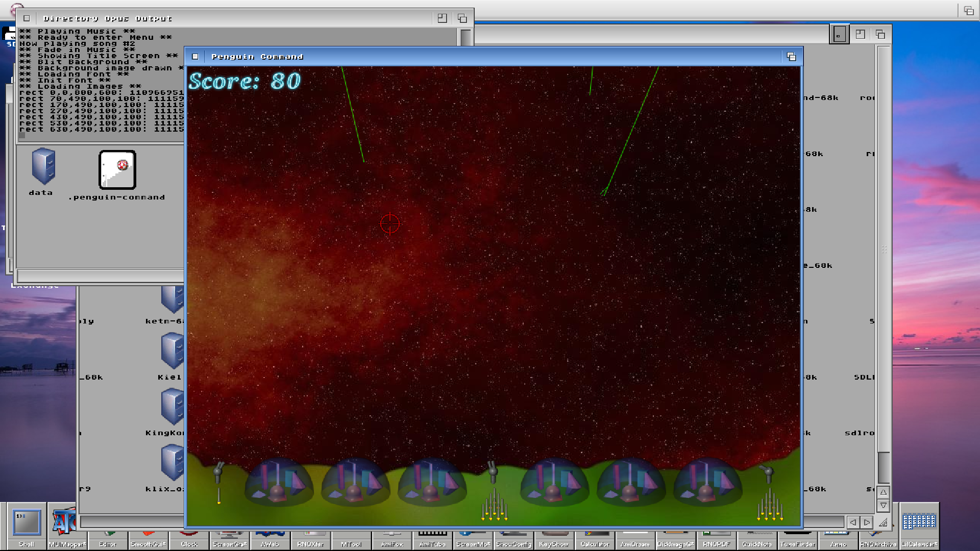Click the .penguin-command file icon
The width and height of the screenshot is (980, 551).
117,170
